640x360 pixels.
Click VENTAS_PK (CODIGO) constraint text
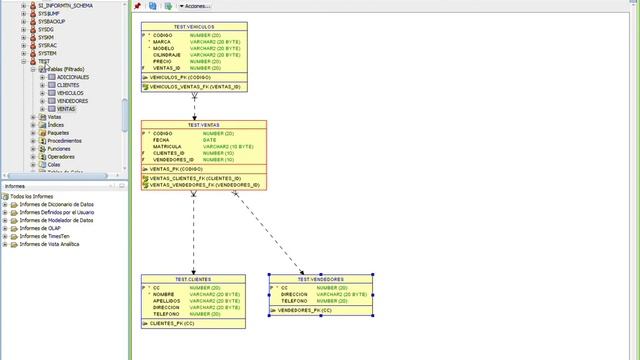[176, 169]
